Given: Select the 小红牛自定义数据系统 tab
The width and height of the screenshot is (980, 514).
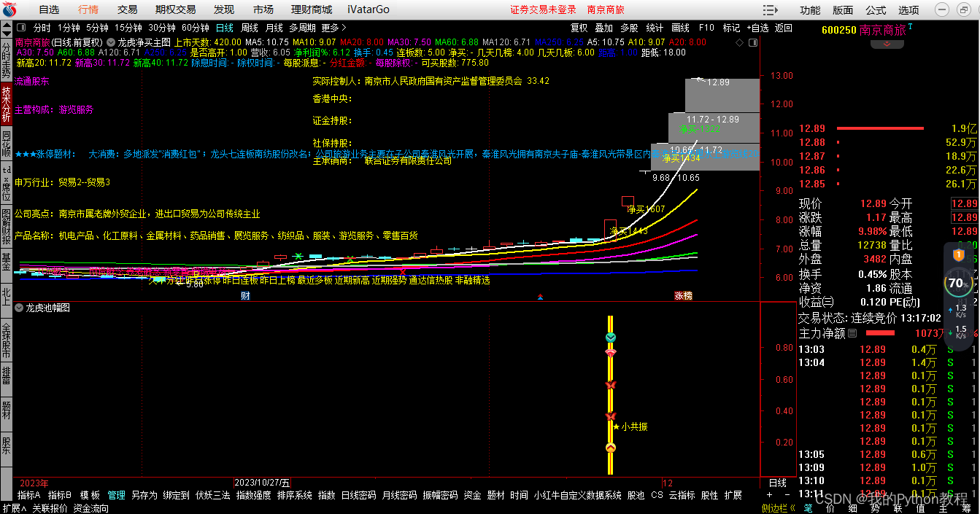Looking at the screenshot, I should (577, 495).
